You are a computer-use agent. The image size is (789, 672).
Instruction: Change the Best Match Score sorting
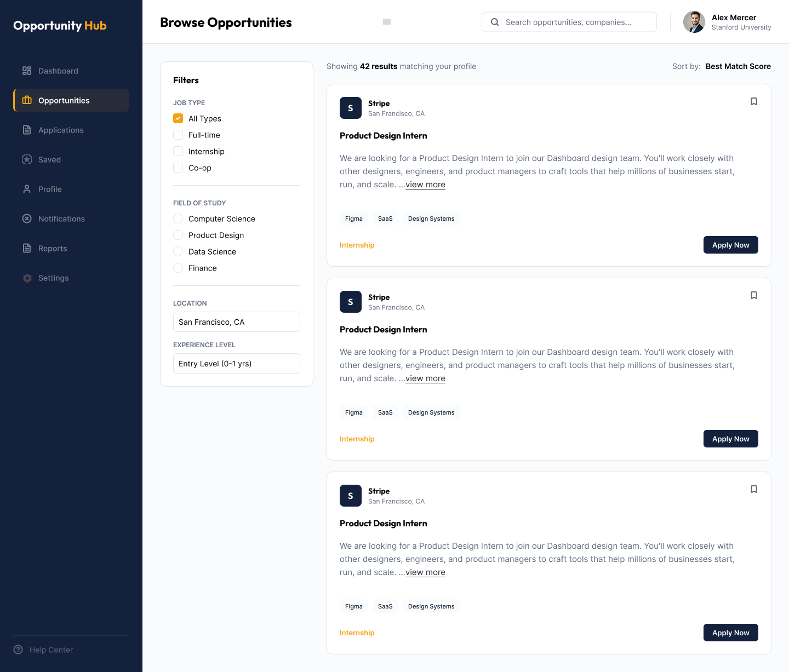(x=738, y=66)
